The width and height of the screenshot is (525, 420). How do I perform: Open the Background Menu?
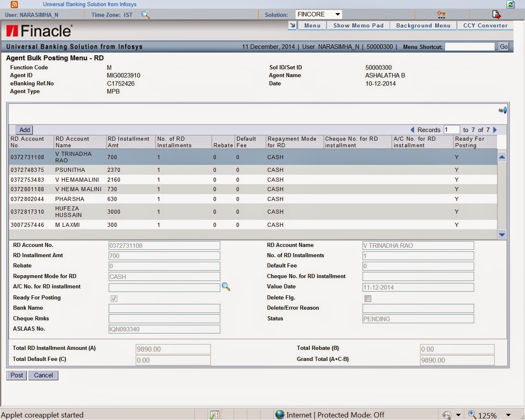[x=423, y=25]
